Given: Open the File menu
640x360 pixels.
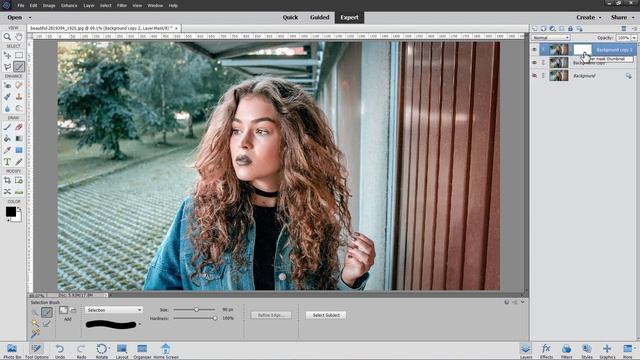Looking at the screenshot, I should tap(21, 6).
